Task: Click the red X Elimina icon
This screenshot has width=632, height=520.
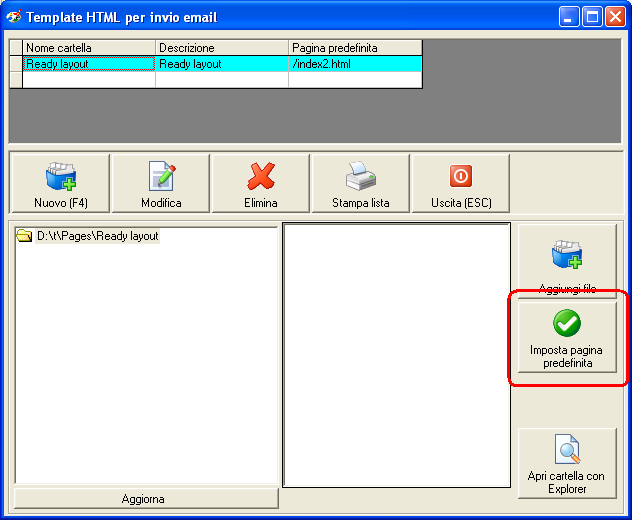Action: 261,176
